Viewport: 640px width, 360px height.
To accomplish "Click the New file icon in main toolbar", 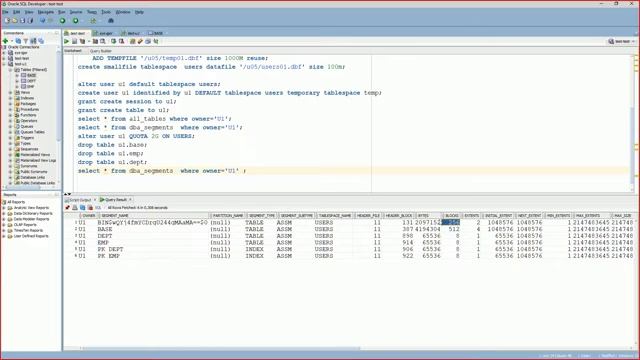I will tap(7, 20).
